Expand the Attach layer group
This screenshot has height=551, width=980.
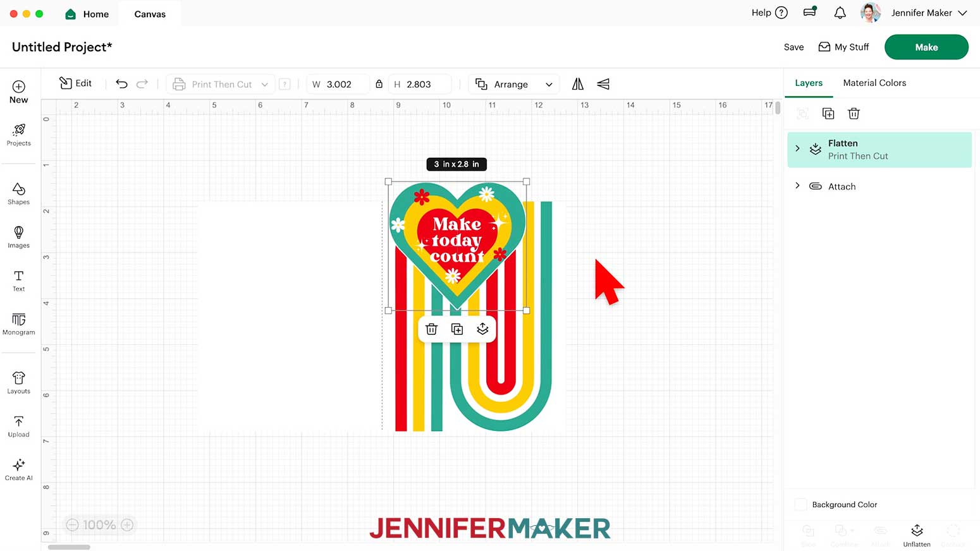click(x=797, y=186)
